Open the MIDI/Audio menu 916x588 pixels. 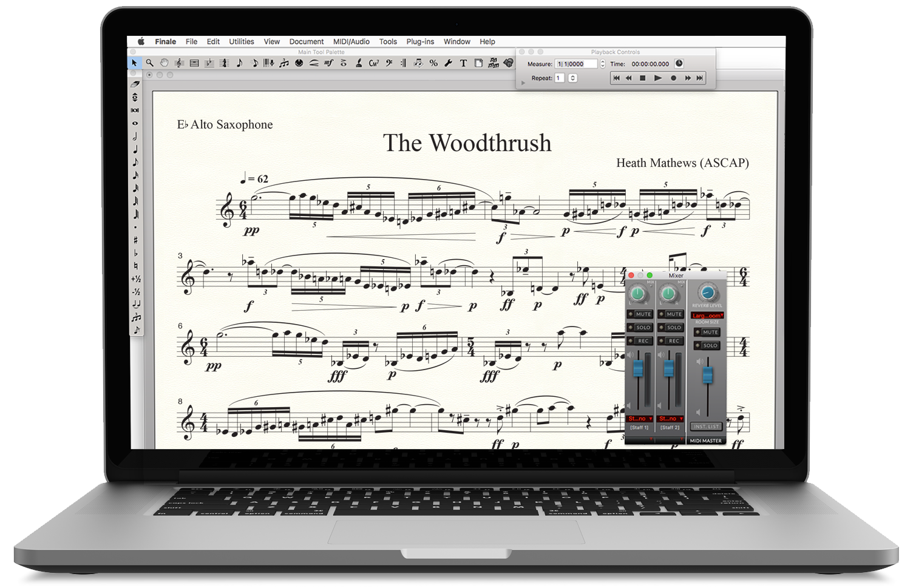[x=351, y=42]
